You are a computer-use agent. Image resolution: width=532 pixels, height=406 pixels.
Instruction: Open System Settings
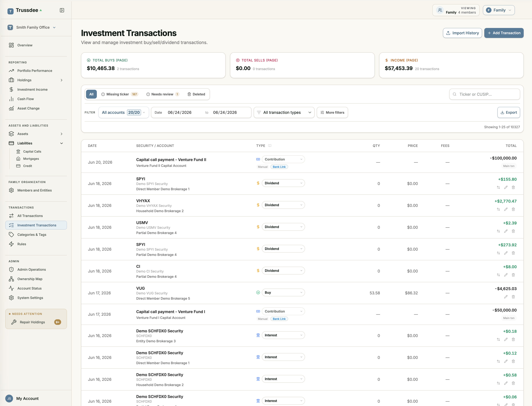[36, 298]
